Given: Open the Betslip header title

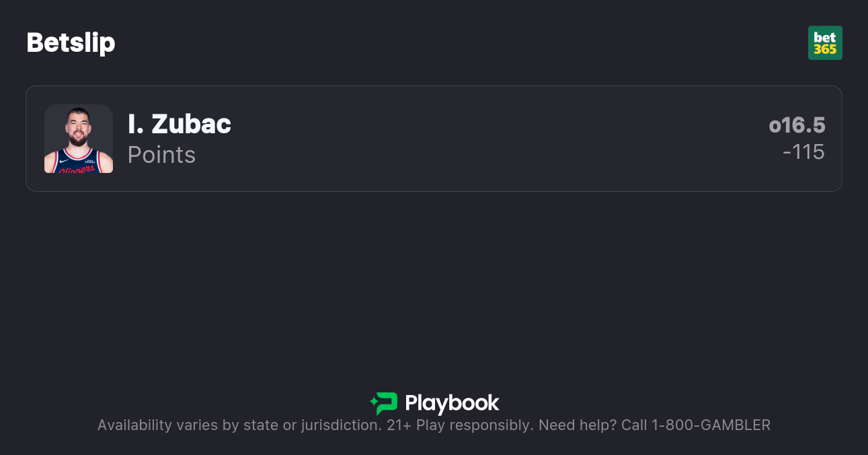Looking at the screenshot, I should [x=71, y=42].
